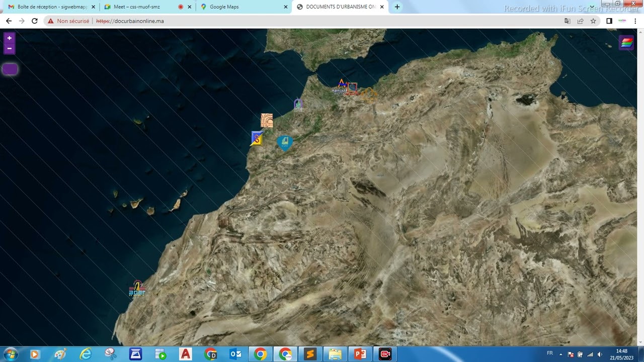The height and width of the screenshot is (362, 644).
Task: Open Outlook from the taskbar
Action: [x=235, y=354]
